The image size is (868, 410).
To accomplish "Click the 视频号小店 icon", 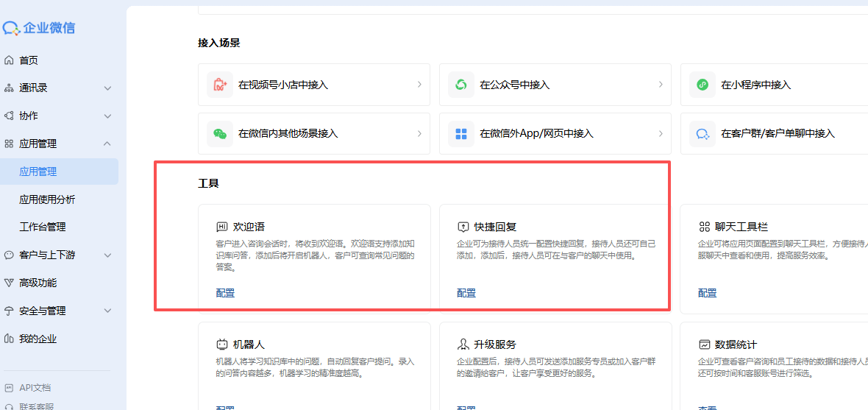I will 219,85.
